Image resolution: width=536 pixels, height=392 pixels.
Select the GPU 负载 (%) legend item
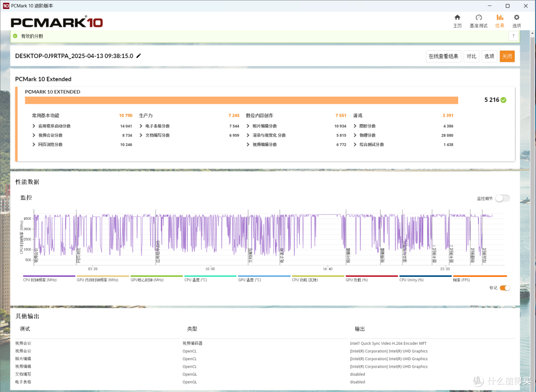[372, 278]
